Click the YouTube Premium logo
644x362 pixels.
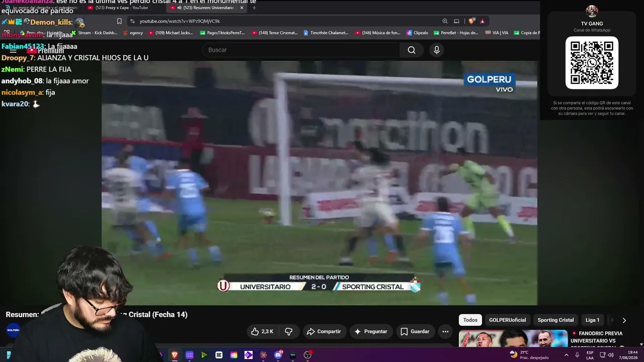45,50
